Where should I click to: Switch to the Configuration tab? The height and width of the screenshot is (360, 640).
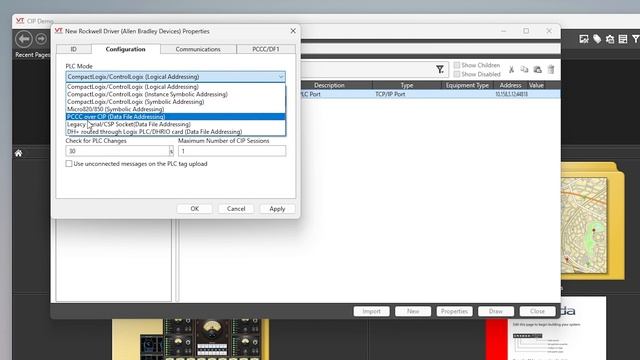point(125,49)
